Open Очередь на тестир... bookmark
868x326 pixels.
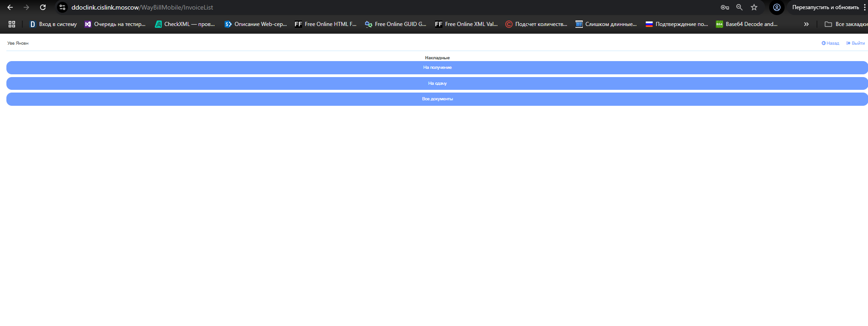(115, 24)
